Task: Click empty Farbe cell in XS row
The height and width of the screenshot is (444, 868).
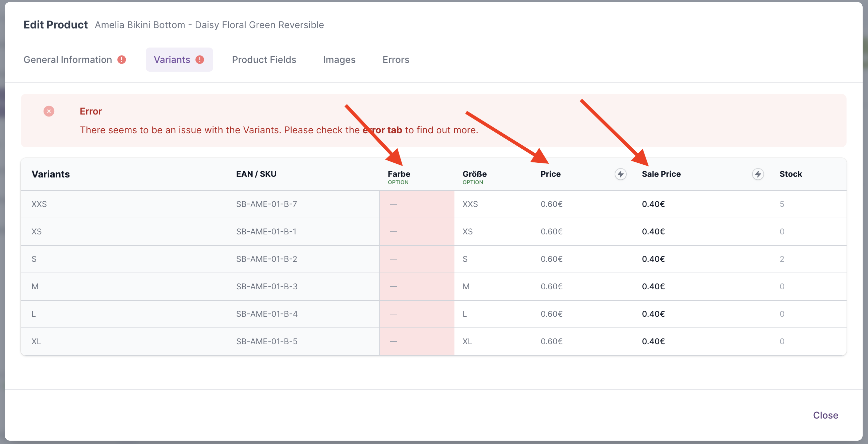Action: (x=417, y=232)
